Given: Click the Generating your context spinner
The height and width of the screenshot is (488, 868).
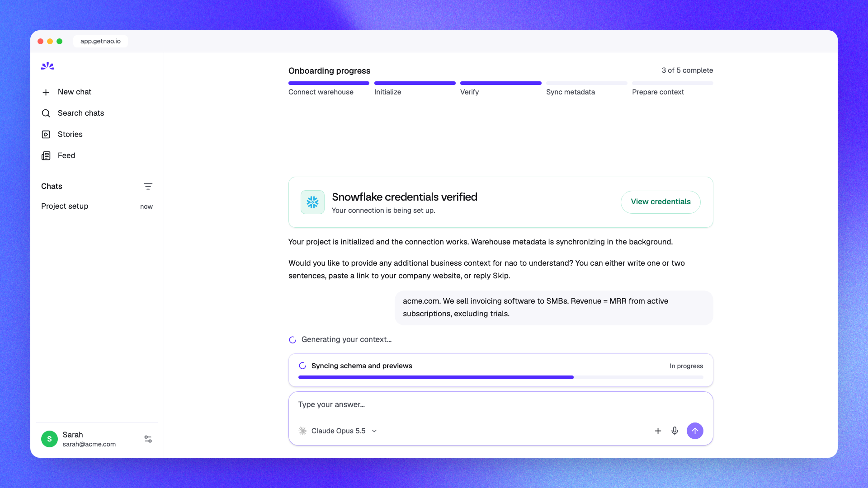Looking at the screenshot, I should 292,340.
